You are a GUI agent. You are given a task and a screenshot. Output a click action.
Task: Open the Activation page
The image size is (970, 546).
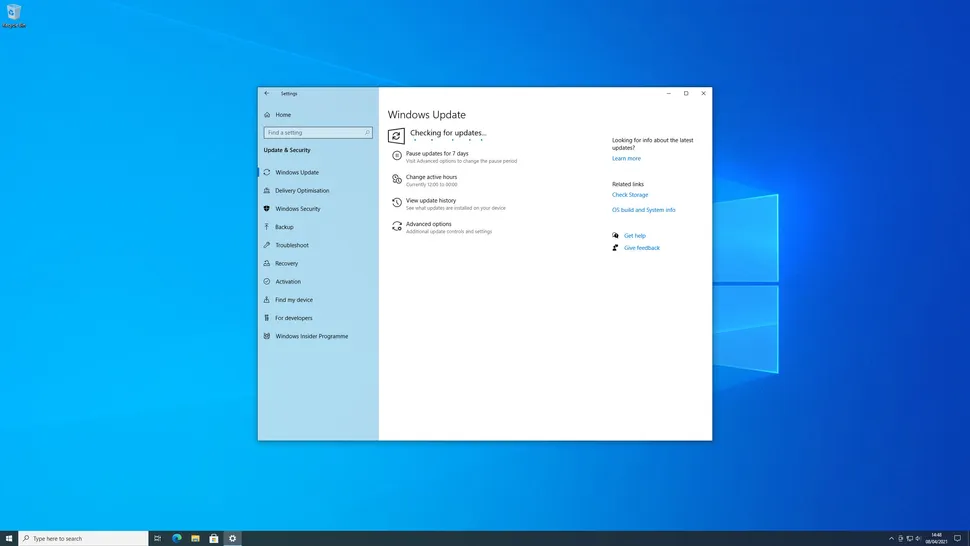[288, 281]
